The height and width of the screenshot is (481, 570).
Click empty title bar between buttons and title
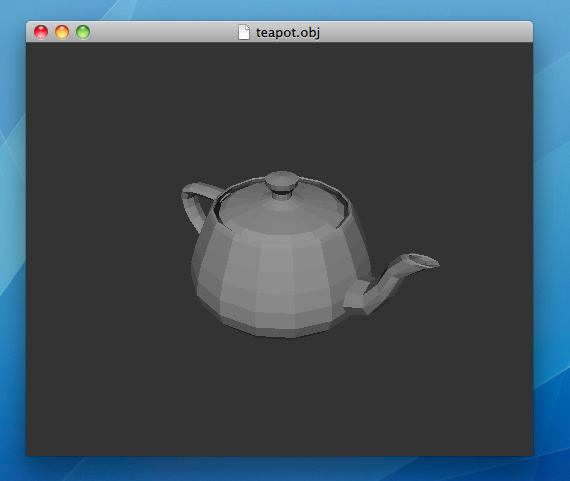coord(164,32)
